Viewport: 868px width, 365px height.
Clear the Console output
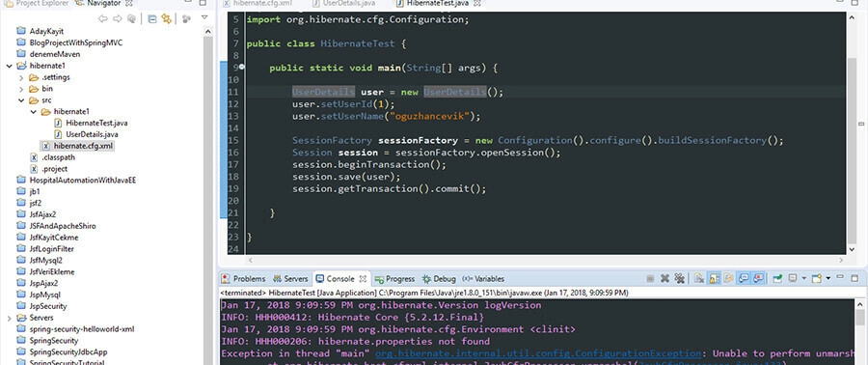[x=699, y=279]
